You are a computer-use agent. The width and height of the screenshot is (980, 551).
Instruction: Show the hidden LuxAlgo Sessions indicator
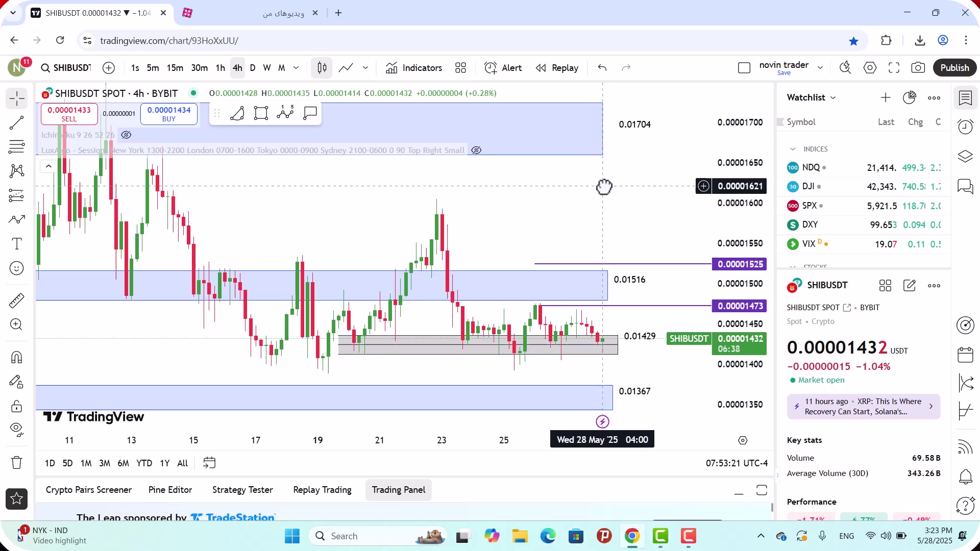(476, 151)
